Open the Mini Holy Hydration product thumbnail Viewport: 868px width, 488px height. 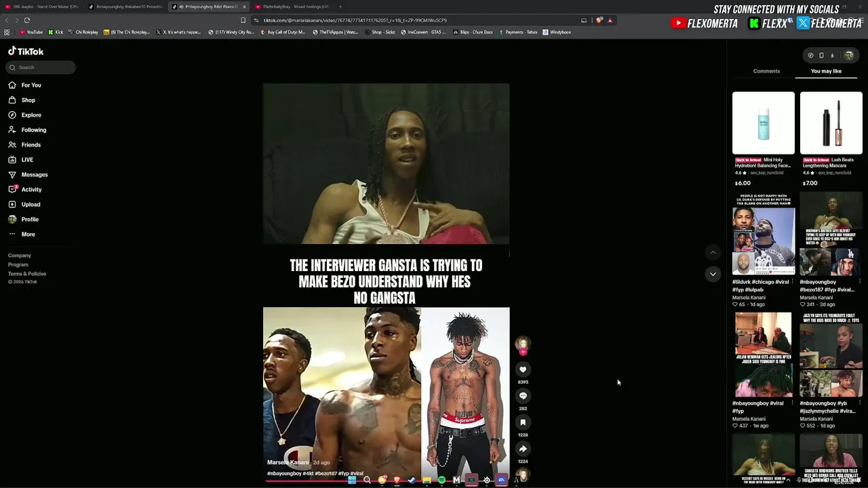pyautogui.click(x=764, y=123)
